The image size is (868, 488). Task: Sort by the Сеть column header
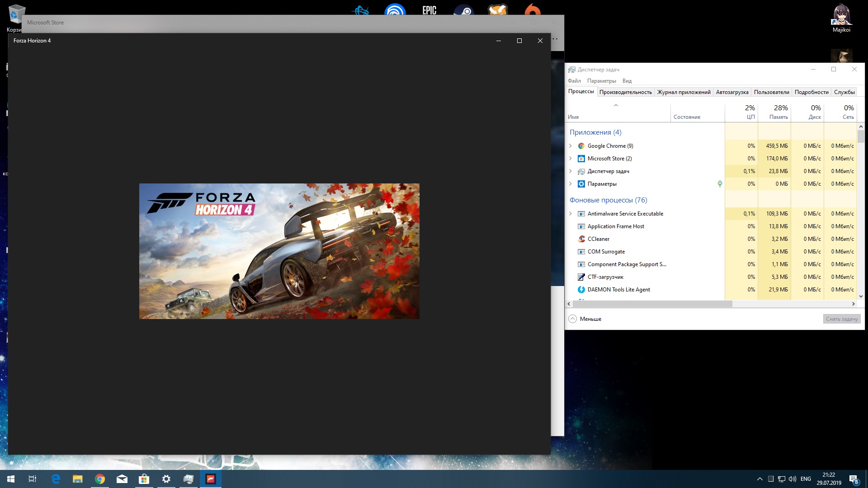click(840, 112)
